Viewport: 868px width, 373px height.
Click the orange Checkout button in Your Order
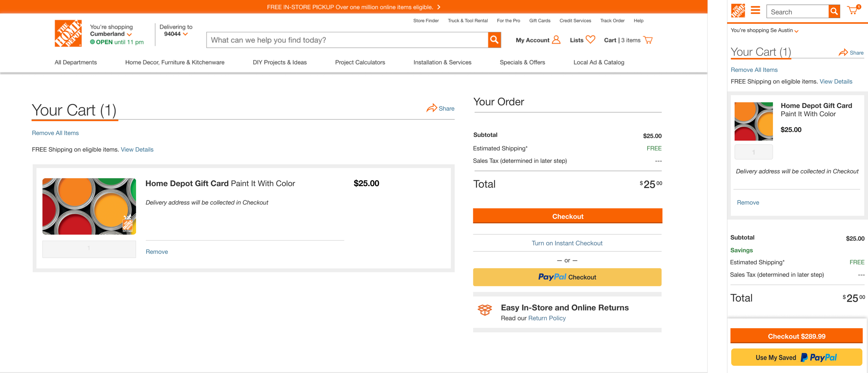tap(567, 216)
